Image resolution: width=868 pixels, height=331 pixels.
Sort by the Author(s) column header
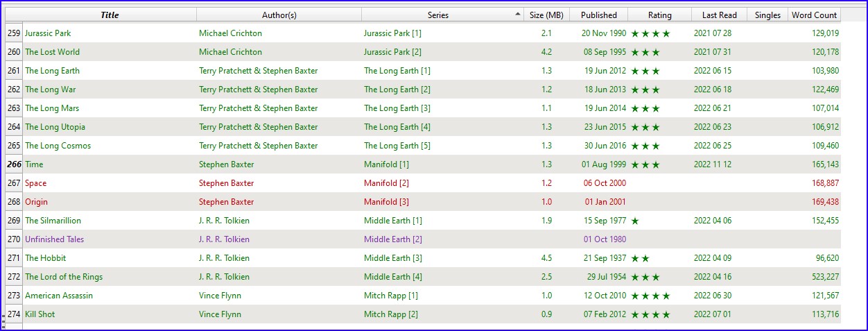click(279, 15)
